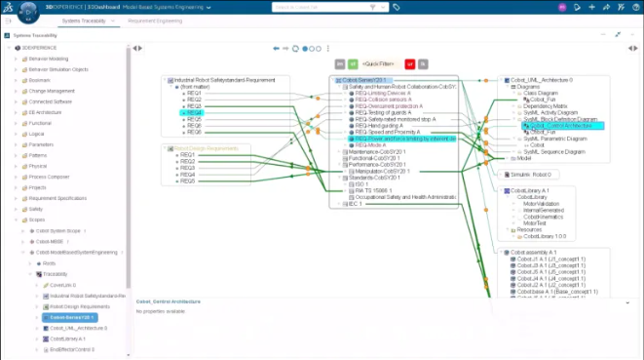644x360 pixels.
Task: Click the red filter button next to Quick Filter
Action: tap(410, 64)
